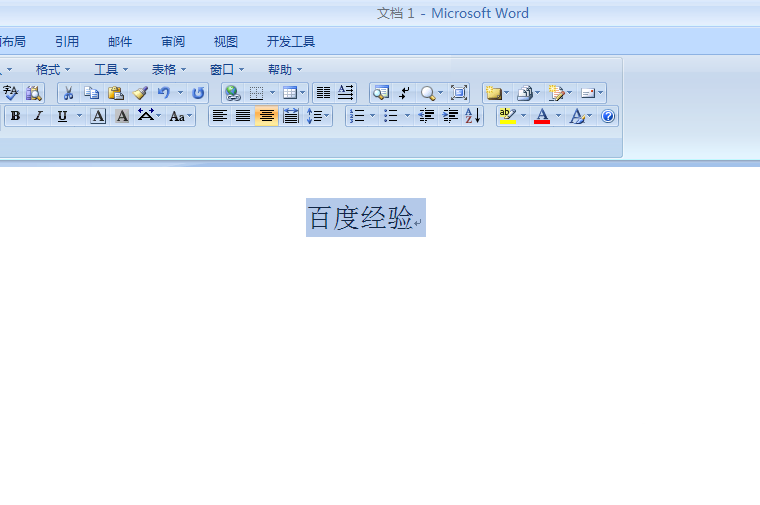Decrease the paragraph indent
The width and height of the screenshot is (760, 505).
click(427, 116)
